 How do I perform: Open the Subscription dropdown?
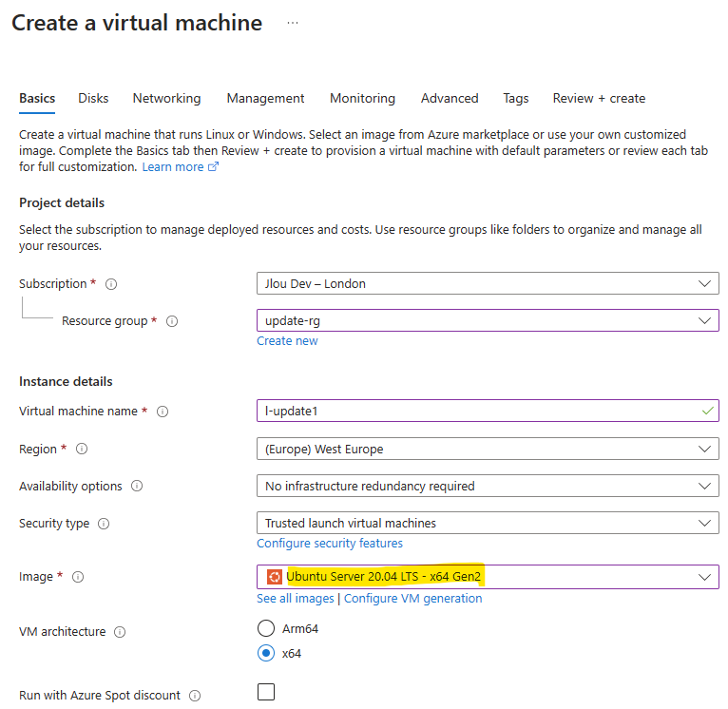pyautogui.click(x=488, y=283)
